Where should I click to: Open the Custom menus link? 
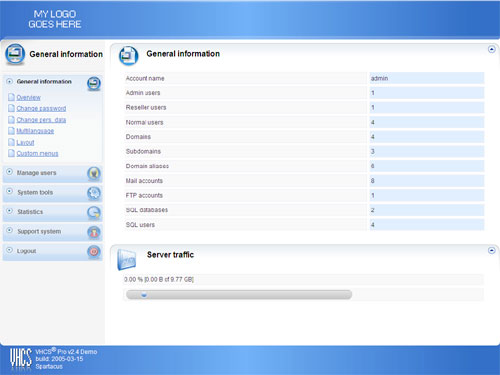(x=37, y=153)
